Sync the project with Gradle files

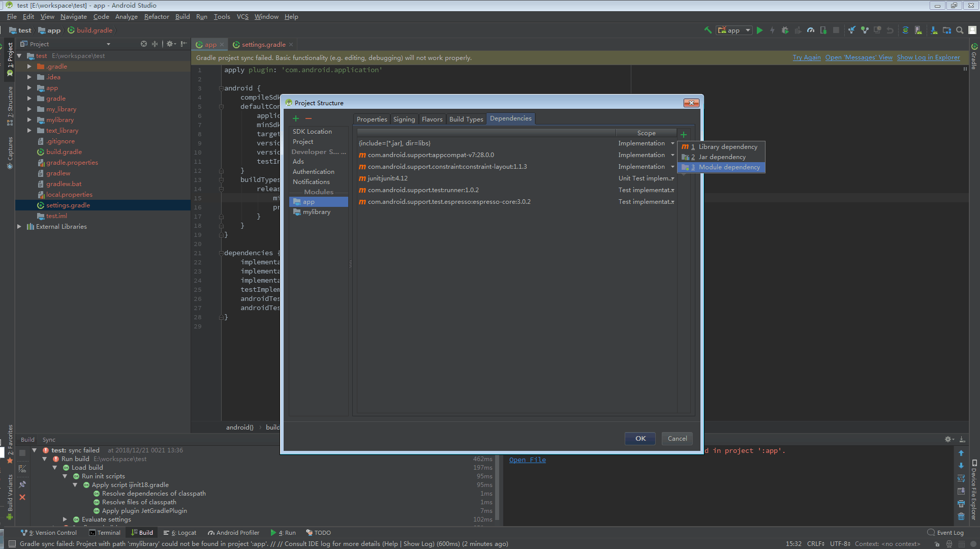[905, 30]
